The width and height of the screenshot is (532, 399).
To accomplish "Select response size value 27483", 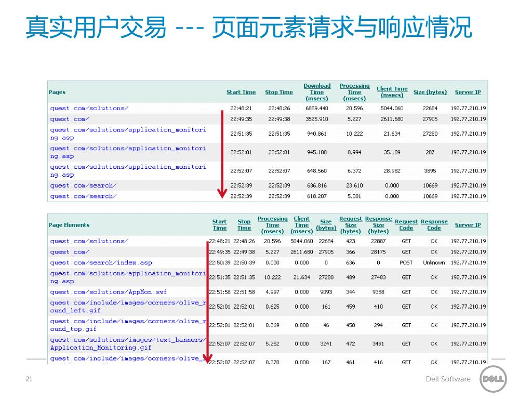I will tap(378, 277).
